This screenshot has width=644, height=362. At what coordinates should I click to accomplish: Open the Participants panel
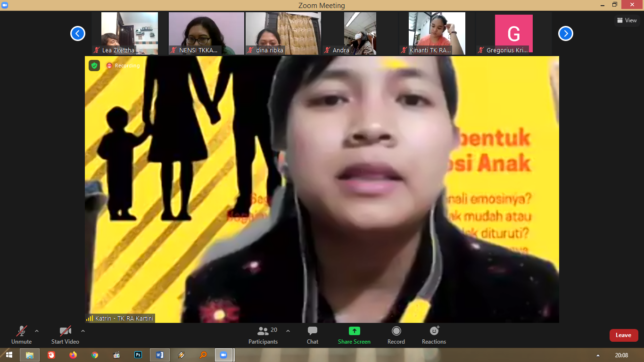pyautogui.click(x=263, y=335)
